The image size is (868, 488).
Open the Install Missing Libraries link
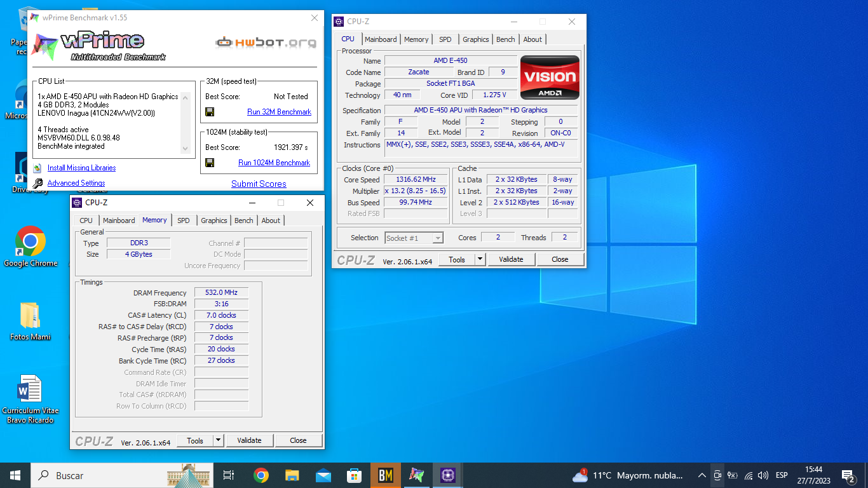tap(81, 168)
